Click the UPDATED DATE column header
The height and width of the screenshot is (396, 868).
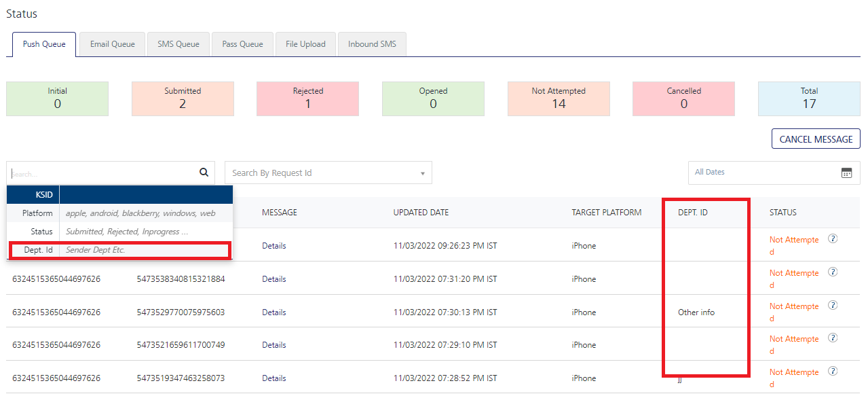(x=421, y=213)
